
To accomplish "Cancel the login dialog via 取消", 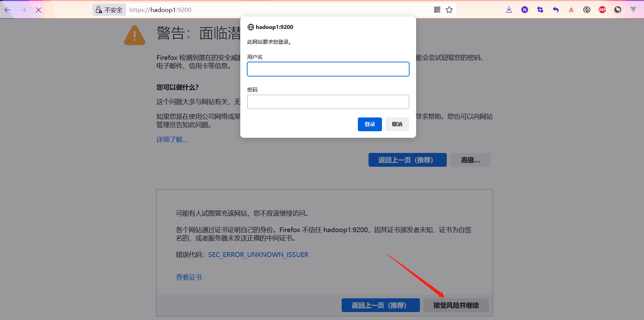I will click(397, 124).
